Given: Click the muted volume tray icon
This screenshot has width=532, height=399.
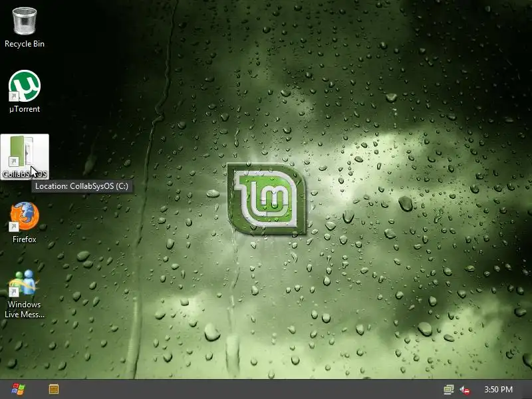Looking at the screenshot, I should [x=465, y=390].
